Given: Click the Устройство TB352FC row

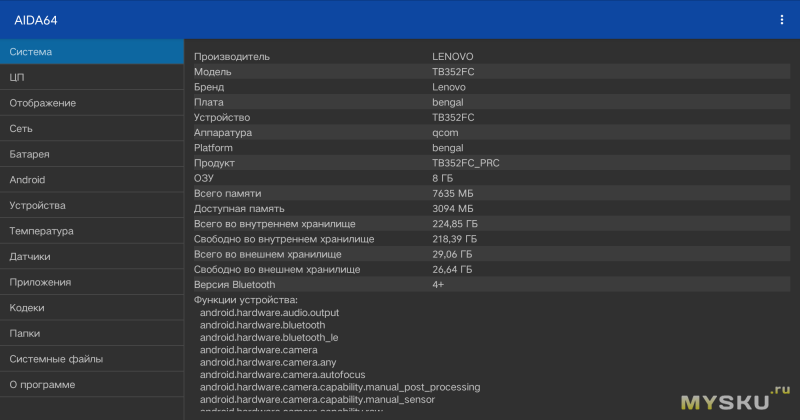Looking at the screenshot, I should [491, 117].
